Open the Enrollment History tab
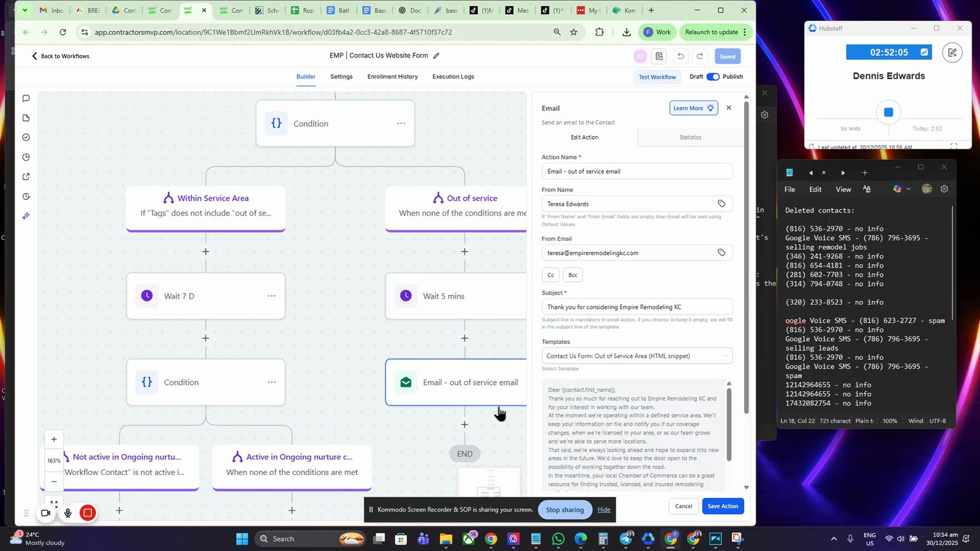 pyautogui.click(x=393, y=77)
